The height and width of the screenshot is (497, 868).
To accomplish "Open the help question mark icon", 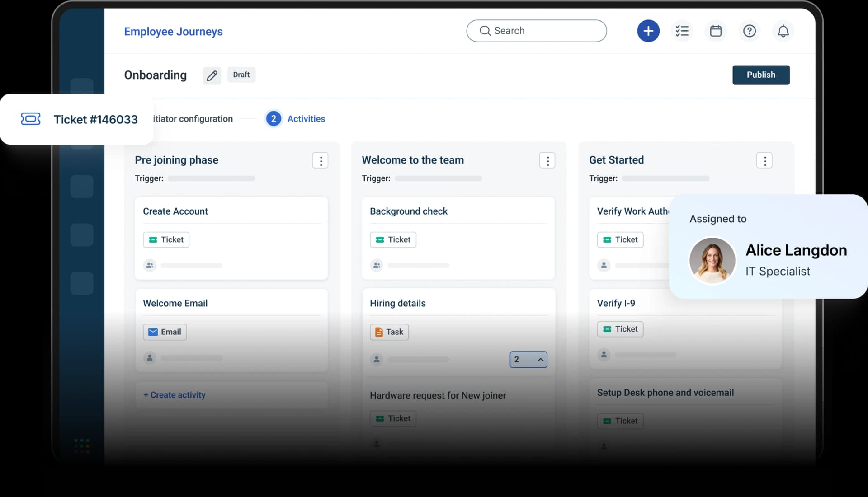I will click(x=750, y=31).
